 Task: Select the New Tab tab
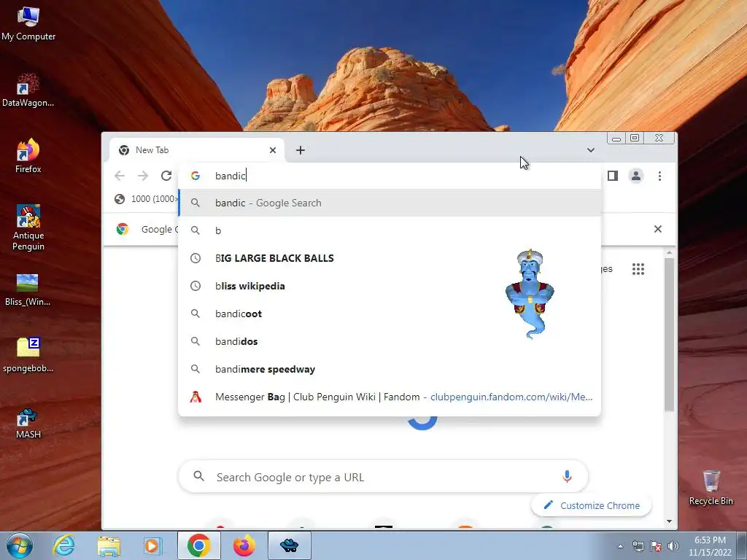point(197,150)
